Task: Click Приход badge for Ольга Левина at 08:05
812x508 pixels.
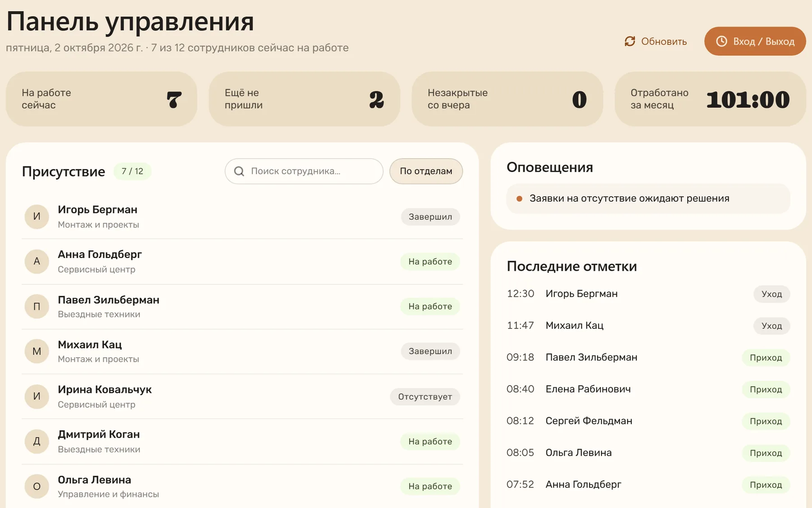Action: pos(766,453)
